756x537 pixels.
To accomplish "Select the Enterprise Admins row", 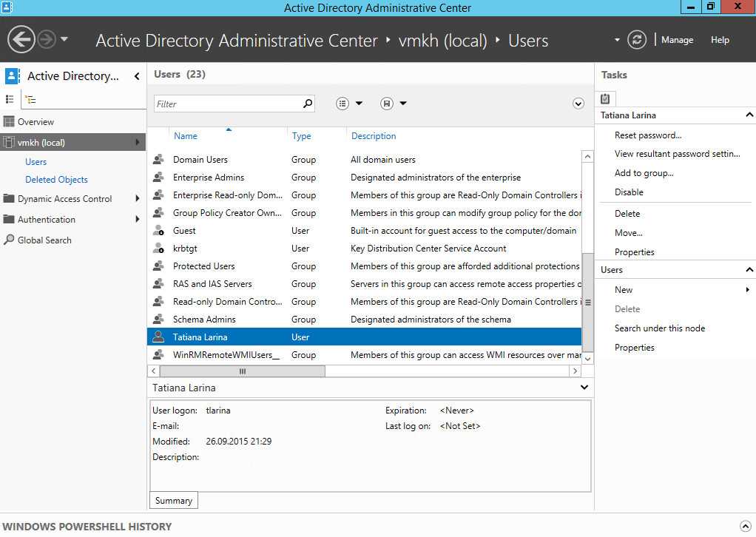I will pyautogui.click(x=364, y=178).
